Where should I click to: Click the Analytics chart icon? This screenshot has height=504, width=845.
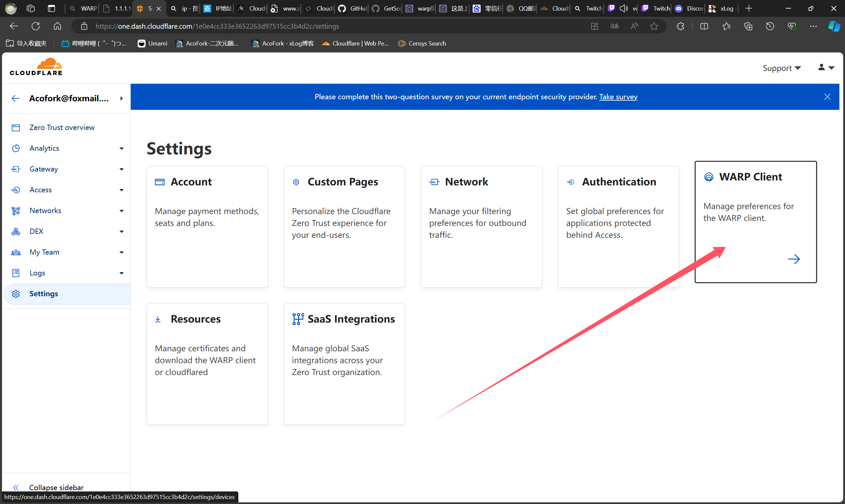pyautogui.click(x=16, y=148)
